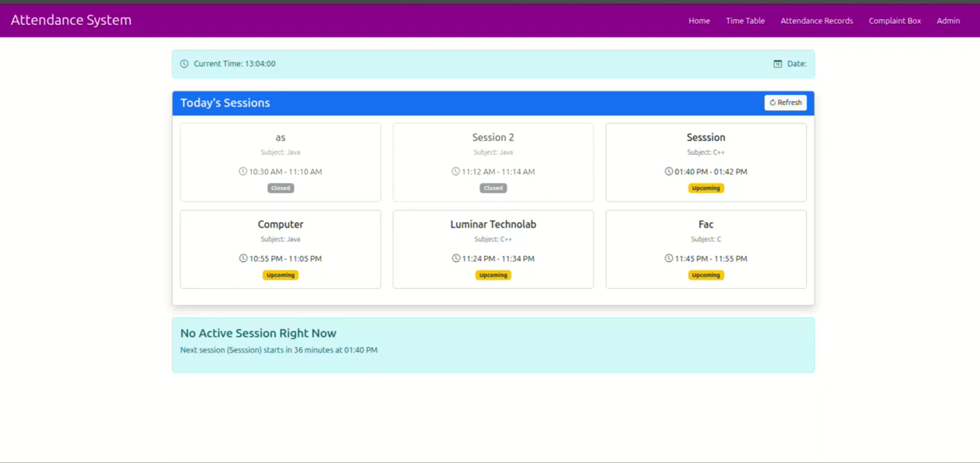Open the Complaint Box
The height and width of the screenshot is (463, 980).
(x=894, y=21)
